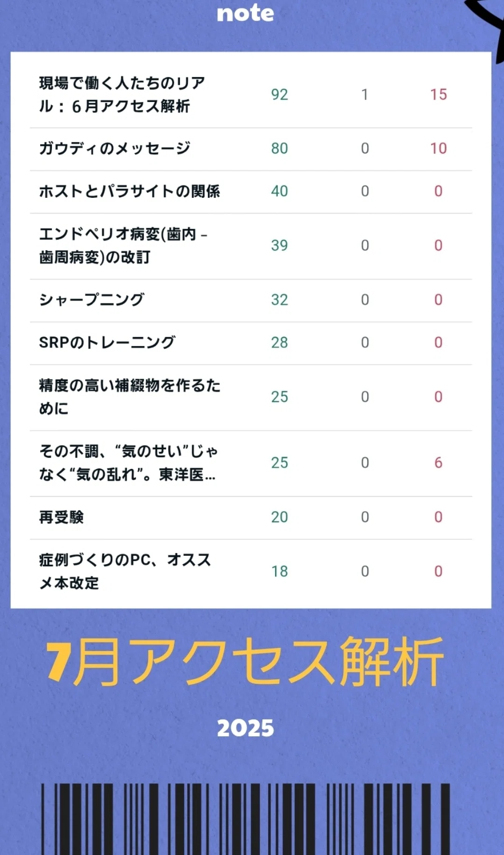Click view count 92 in first row
Image resolution: width=504 pixels, height=855 pixels.
(x=279, y=94)
